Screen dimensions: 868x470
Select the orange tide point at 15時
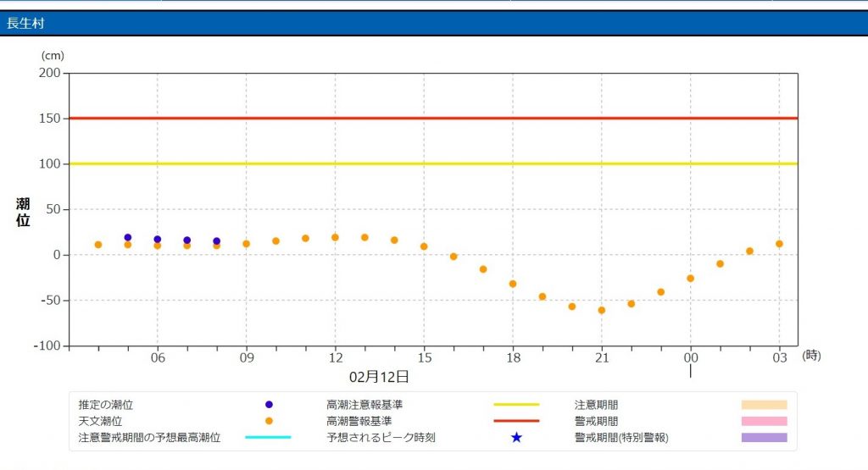424,246
